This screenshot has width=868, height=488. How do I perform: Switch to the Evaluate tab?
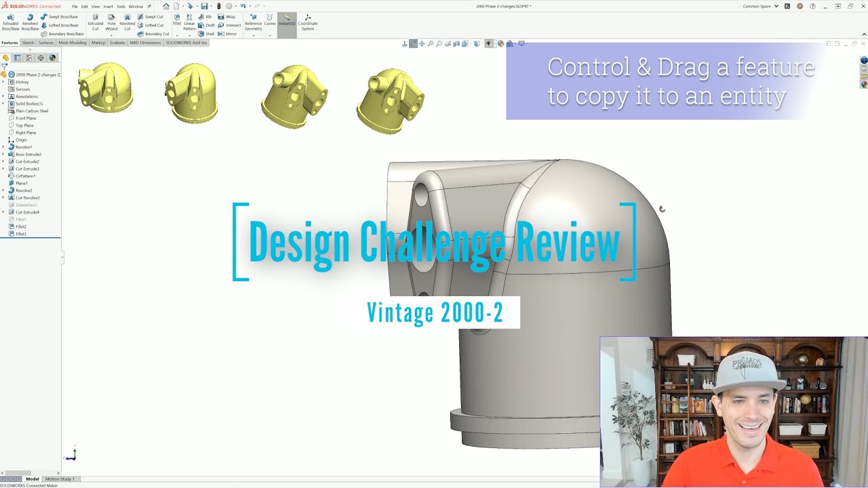pos(117,43)
